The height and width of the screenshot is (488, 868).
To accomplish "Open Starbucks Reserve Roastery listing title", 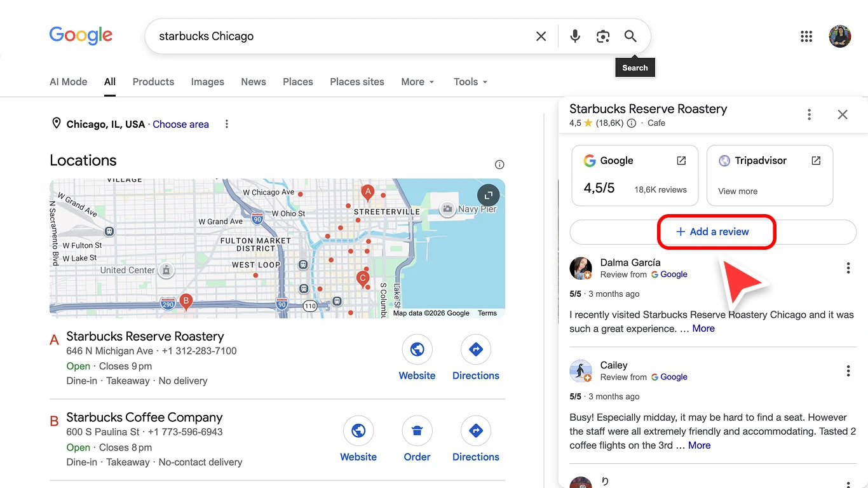I will (x=145, y=336).
